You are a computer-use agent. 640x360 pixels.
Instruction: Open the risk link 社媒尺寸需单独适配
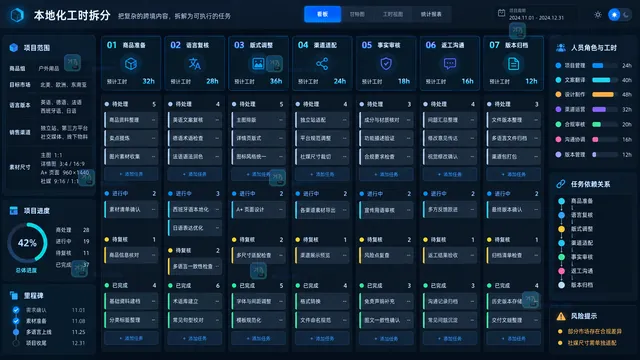point(592,343)
